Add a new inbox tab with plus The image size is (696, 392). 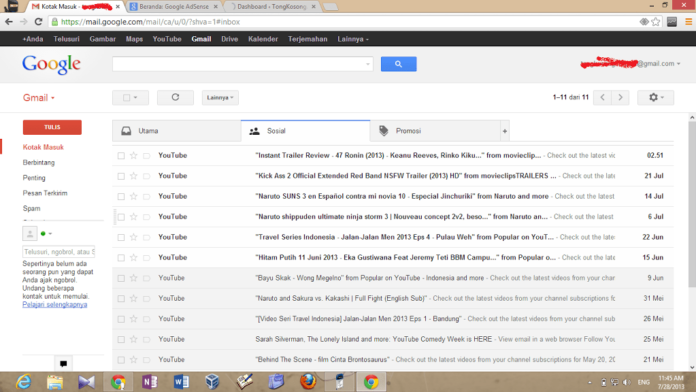[505, 131]
